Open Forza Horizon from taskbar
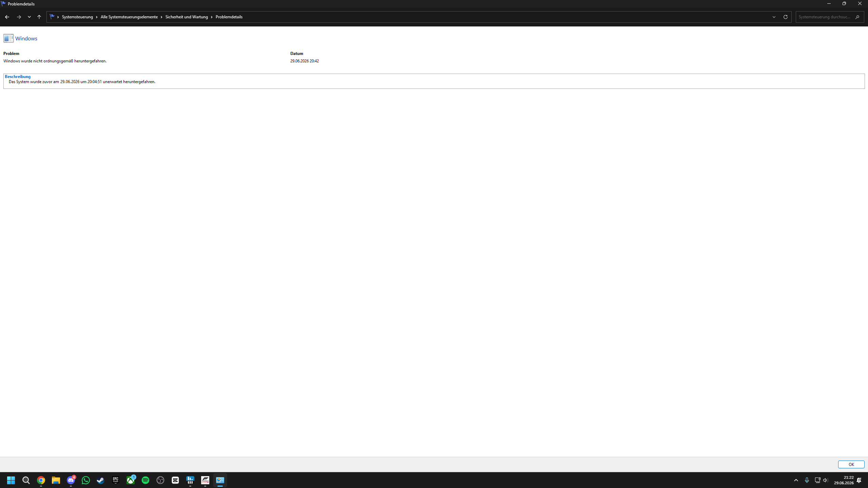 pos(205,480)
